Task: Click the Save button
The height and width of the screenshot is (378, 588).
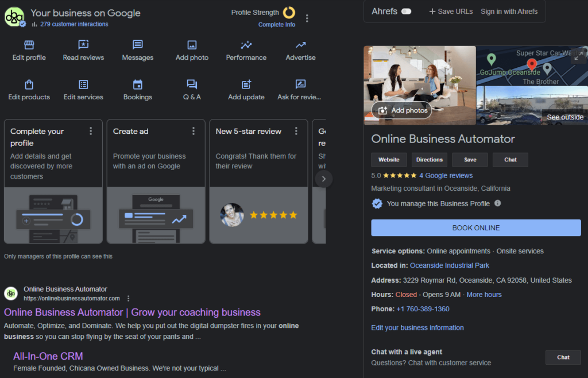Action: point(470,160)
